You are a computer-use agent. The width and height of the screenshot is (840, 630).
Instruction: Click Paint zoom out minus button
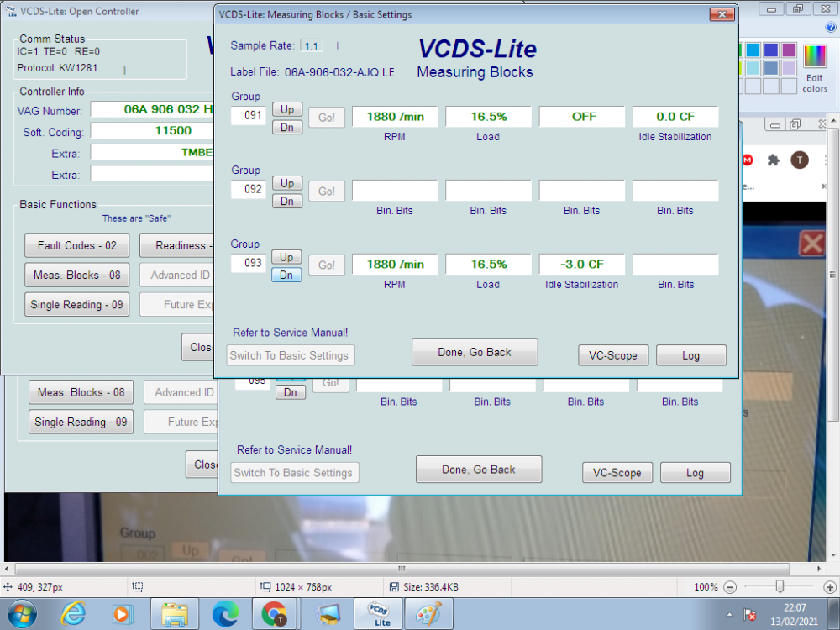(x=730, y=587)
